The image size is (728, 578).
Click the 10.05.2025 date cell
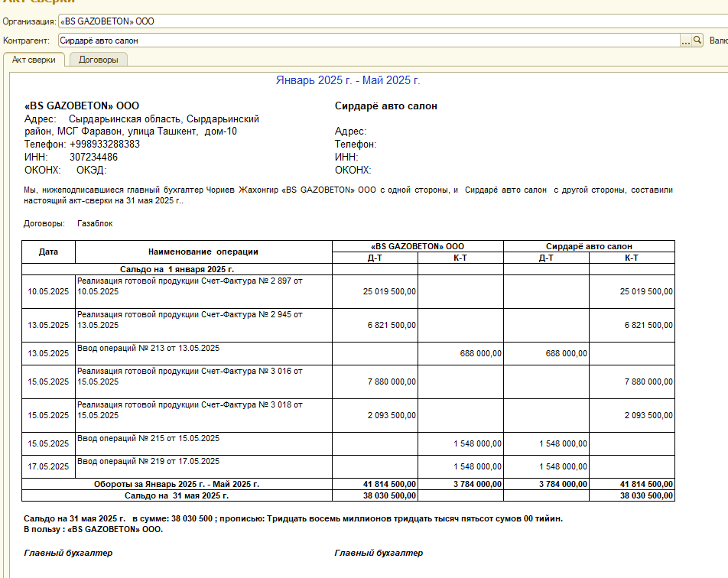48,291
